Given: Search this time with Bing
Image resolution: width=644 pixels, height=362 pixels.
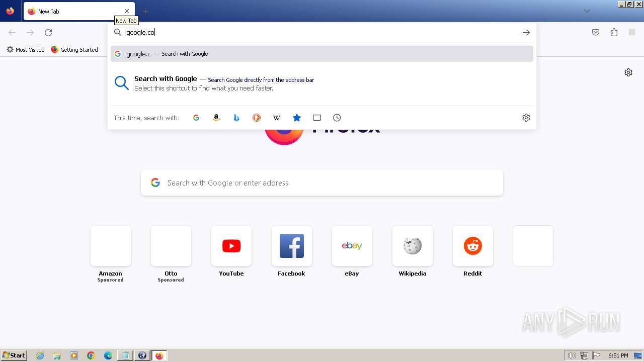Looking at the screenshot, I should (x=236, y=118).
